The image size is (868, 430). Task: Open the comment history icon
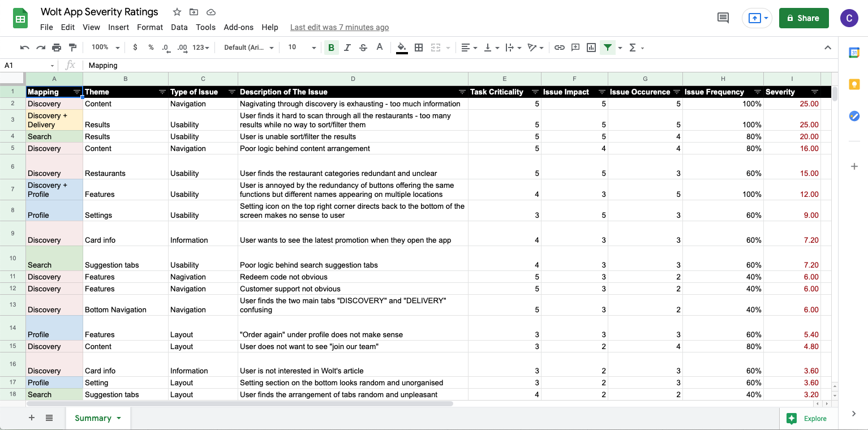click(x=723, y=18)
